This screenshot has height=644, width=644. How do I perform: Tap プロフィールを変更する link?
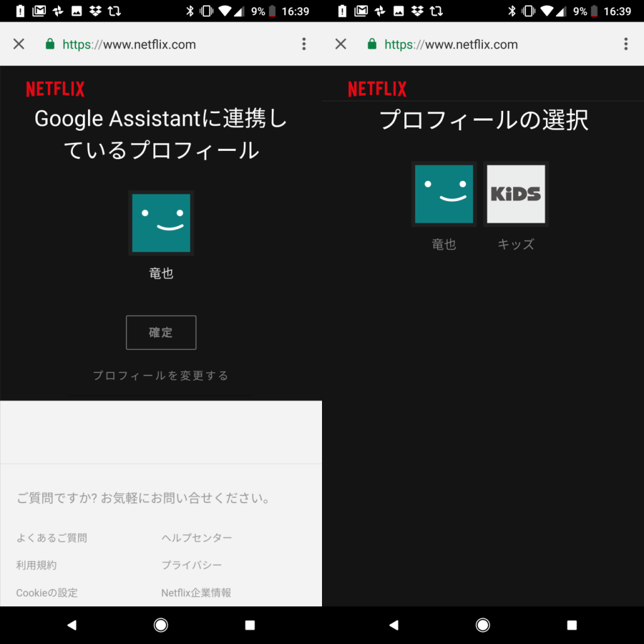pos(161,375)
